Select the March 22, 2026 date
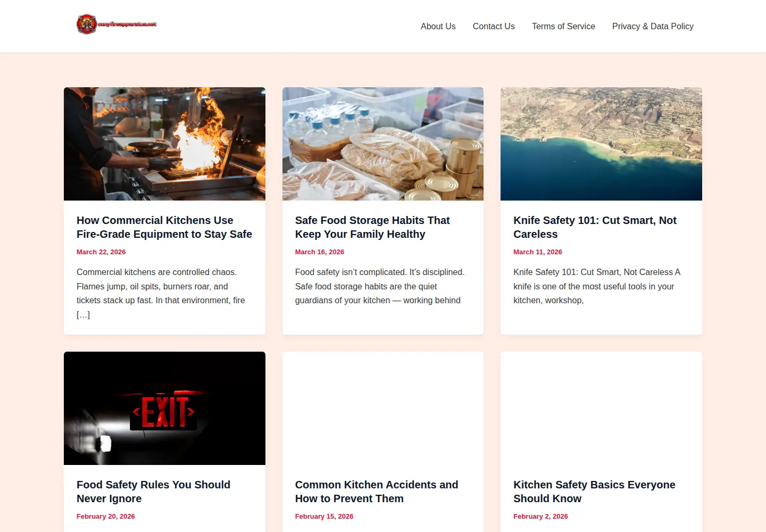The width and height of the screenshot is (766, 532). point(101,252)
